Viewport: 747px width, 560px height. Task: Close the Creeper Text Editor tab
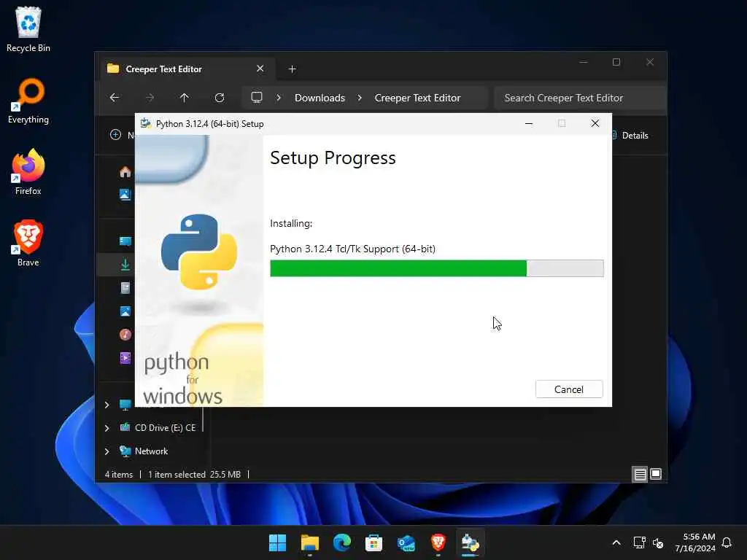coord(260,69)
